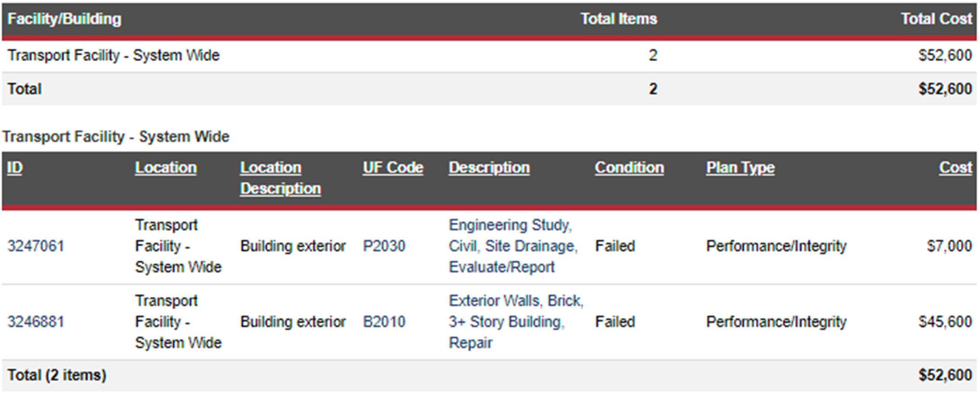
Task: Select the Total (2 items) footer row
Action: [x=489, y=375]
